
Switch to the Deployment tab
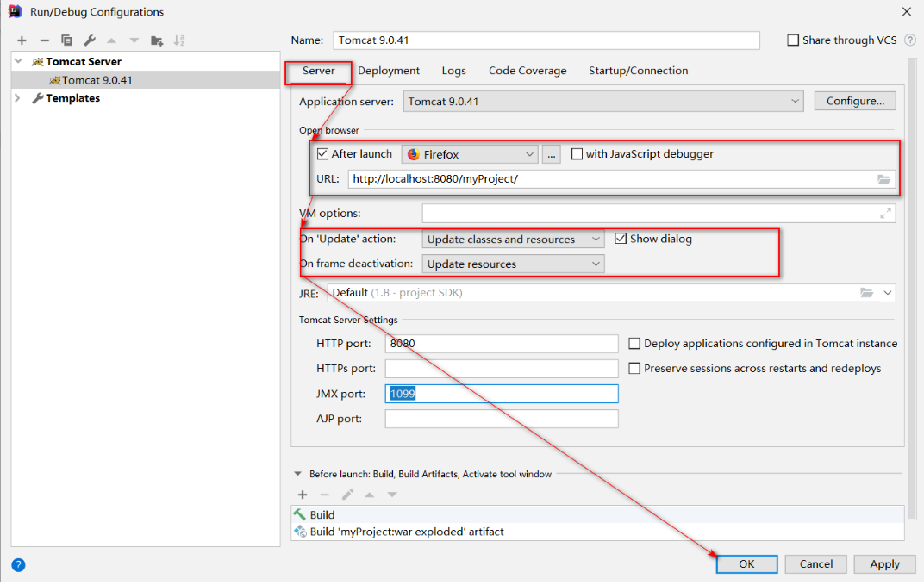pyautogui.click(x=389, y=71)
